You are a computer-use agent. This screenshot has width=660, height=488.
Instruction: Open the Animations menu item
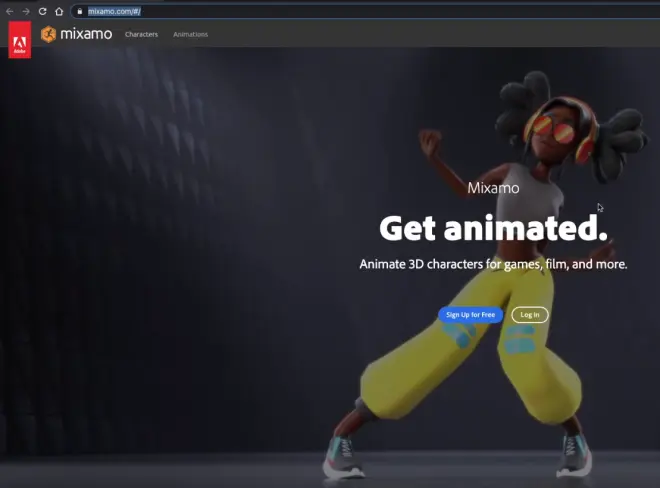[190, 35]
